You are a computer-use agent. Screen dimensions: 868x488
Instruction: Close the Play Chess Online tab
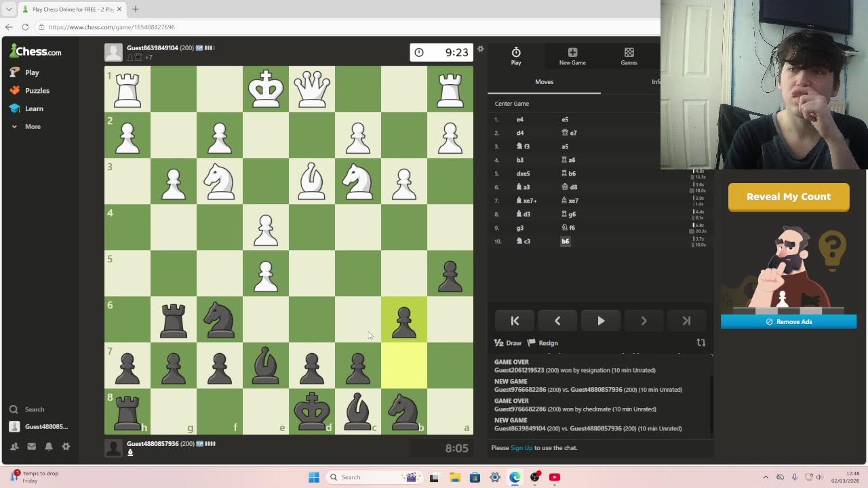coord(119,9)
